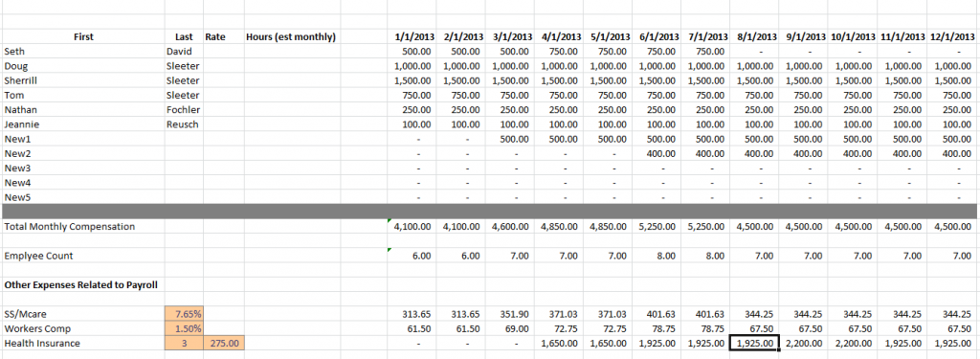The image size is (980, 359).
Task: Select the 4,850.00 total under 4/1/2013
Action: click(x=559, y=226)
